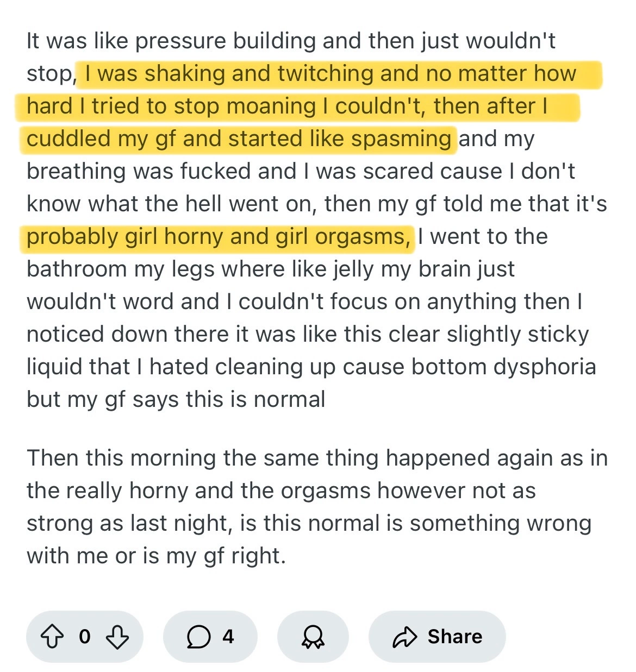Give an award using the ribbon icon
Image resolution: width=636 pixels, height=672 pixels.
pyautogui.click(x=313, y=636)
